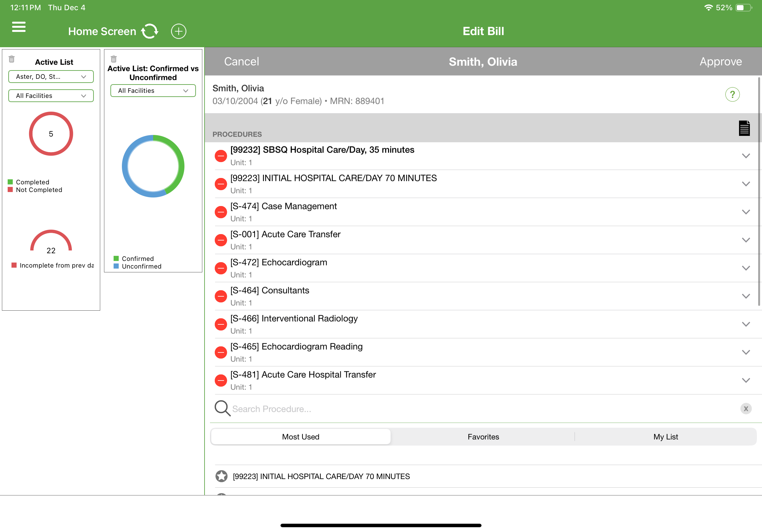Expand the 99232 SBSQ Hospital Care row
This screenshot has width=762, height=532.
click(x=746, y=156)
